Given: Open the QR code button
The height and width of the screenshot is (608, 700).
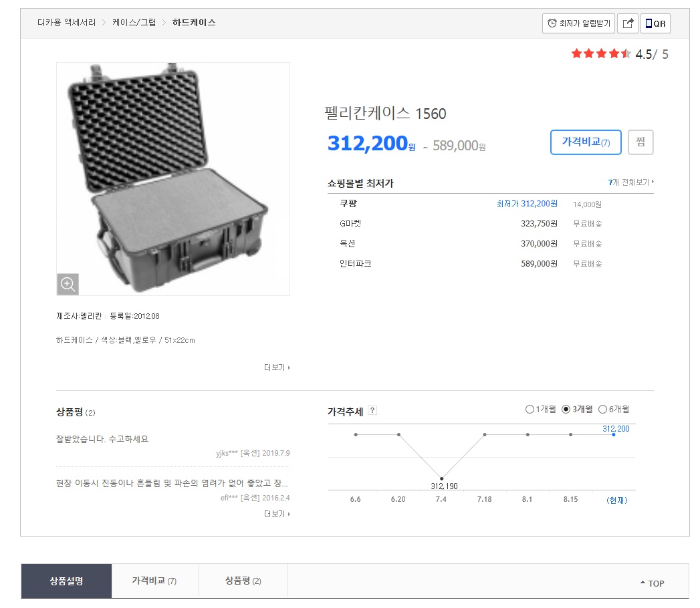Looking at the screenshot, I should pos(655,23).
